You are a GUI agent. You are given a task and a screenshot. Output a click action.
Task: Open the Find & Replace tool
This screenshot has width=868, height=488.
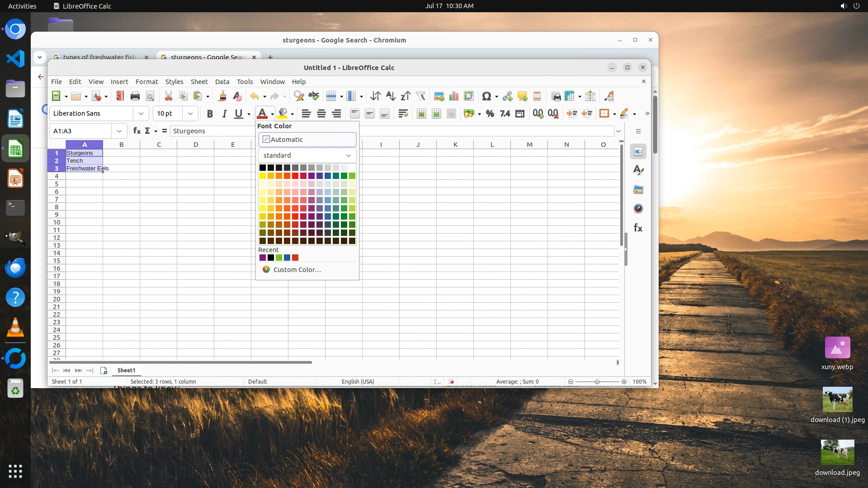click(298, 96)
